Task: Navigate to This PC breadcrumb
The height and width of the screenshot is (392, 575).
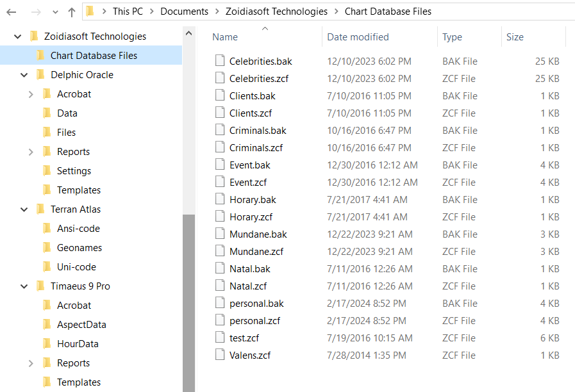Action: coord(128,12)
